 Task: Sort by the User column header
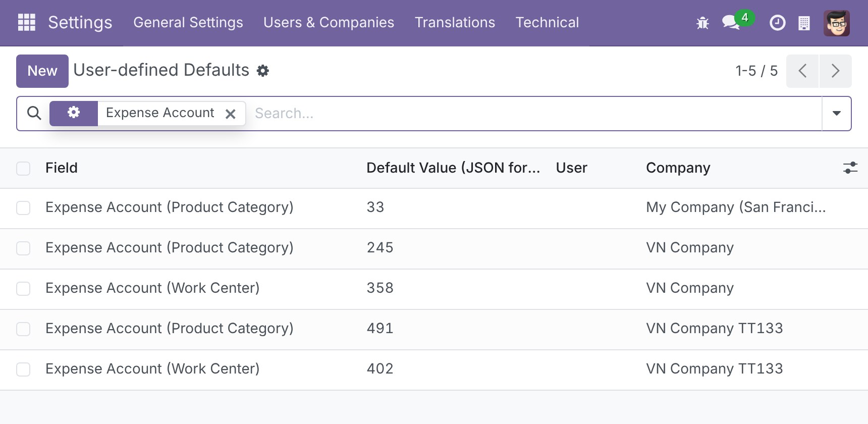click(572, 168)
